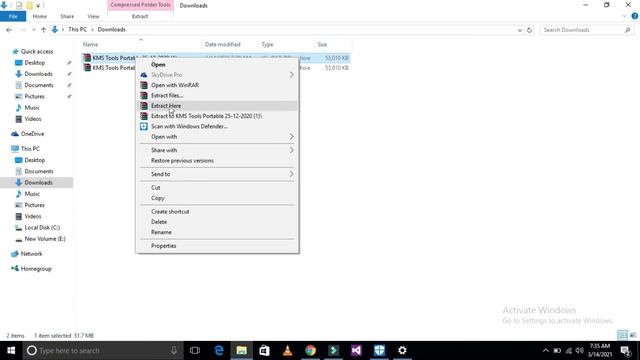Viewport: 640px width, 360px height.
Task: Click the Up one level arrow
Action: coord(43,30)
